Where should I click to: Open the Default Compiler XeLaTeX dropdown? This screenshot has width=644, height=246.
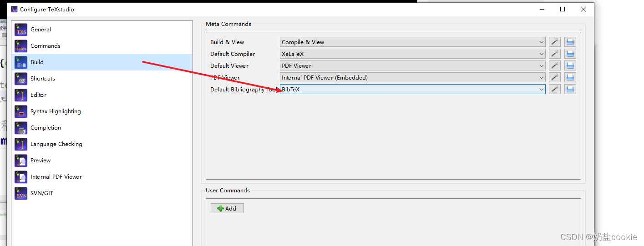point(412,54)
